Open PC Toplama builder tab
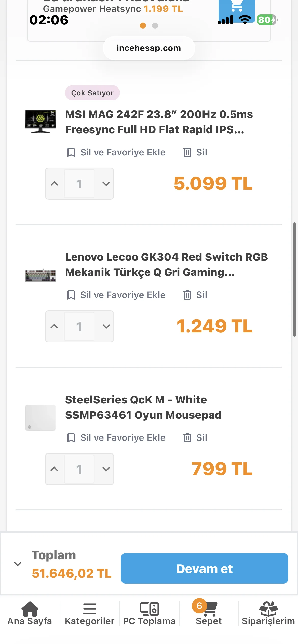 tap(149, 613)
